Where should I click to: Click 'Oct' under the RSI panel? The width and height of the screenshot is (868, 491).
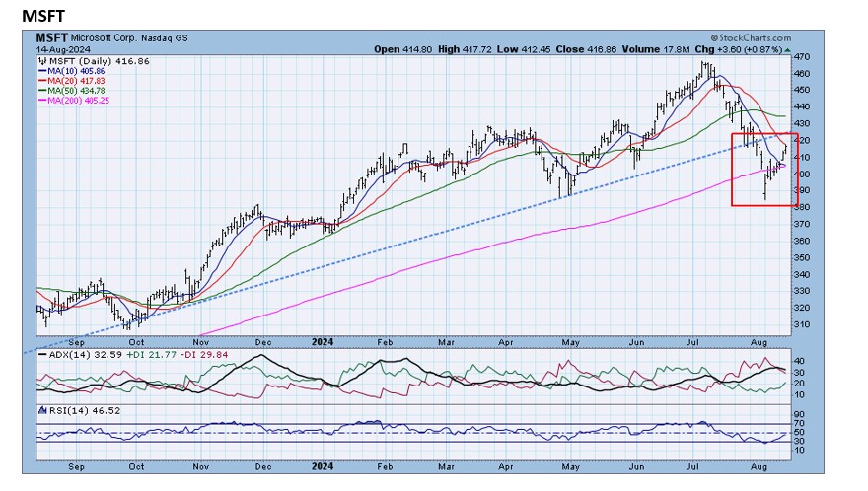136,466
